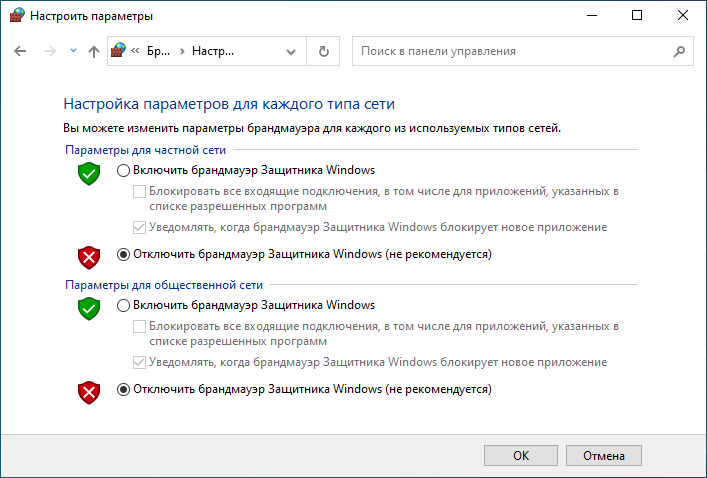Viewport: 707px width, 478px height.
Task: Click heading "Настройка параметров для каждого типа сети"
Action: pos(229,104)
